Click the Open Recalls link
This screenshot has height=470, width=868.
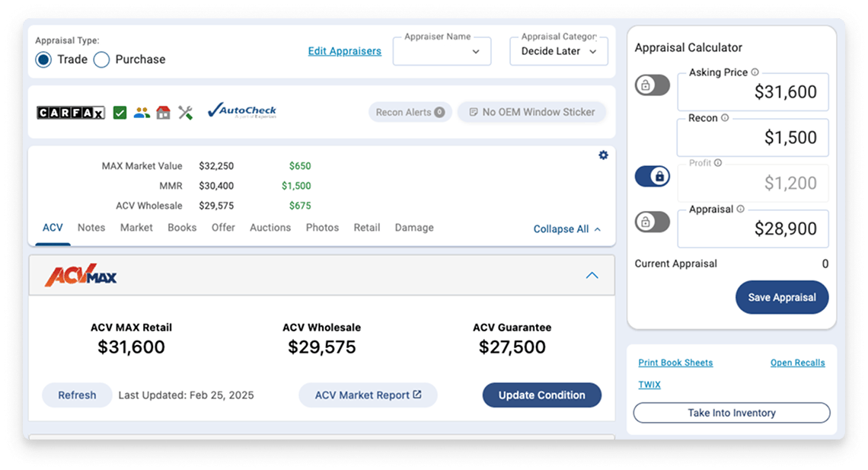(798, 363)
